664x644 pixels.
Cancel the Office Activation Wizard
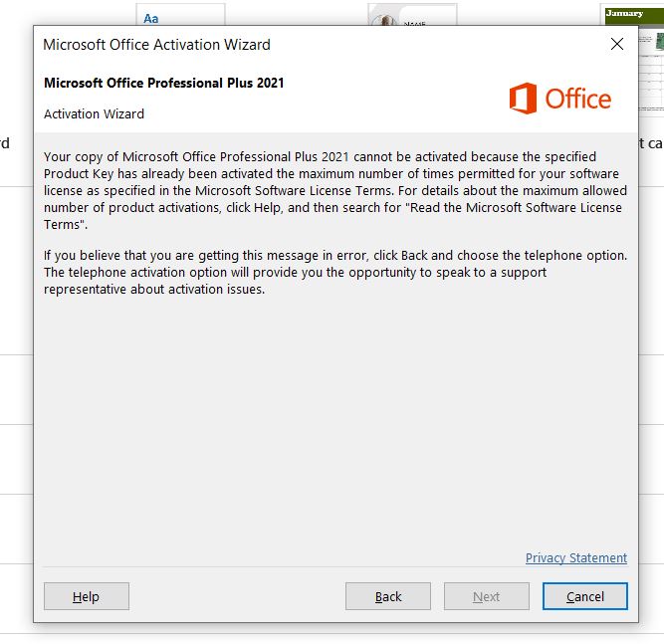click(585, 596)
